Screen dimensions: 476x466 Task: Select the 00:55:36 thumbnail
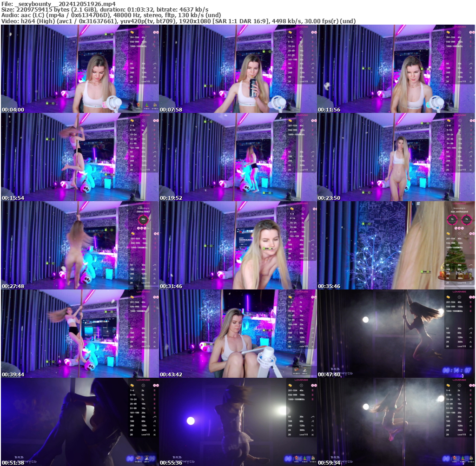pyautogui.click(x=238, y=422)
